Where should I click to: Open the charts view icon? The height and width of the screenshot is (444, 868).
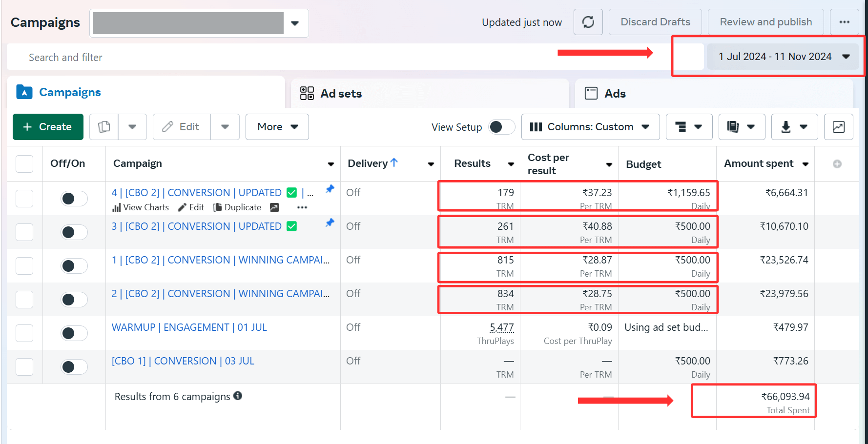click(x=838, y=127)
